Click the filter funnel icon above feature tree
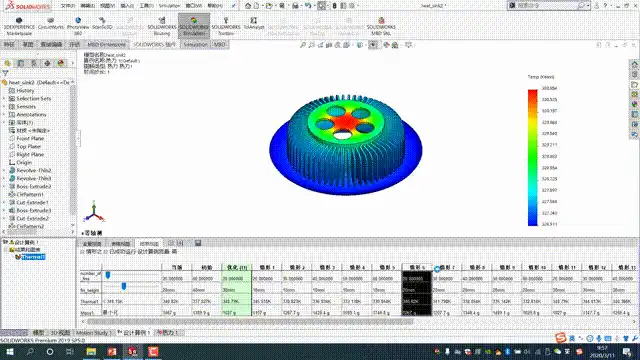The height and width of the screenshot is (360, 640). click(x=5, y=73)
